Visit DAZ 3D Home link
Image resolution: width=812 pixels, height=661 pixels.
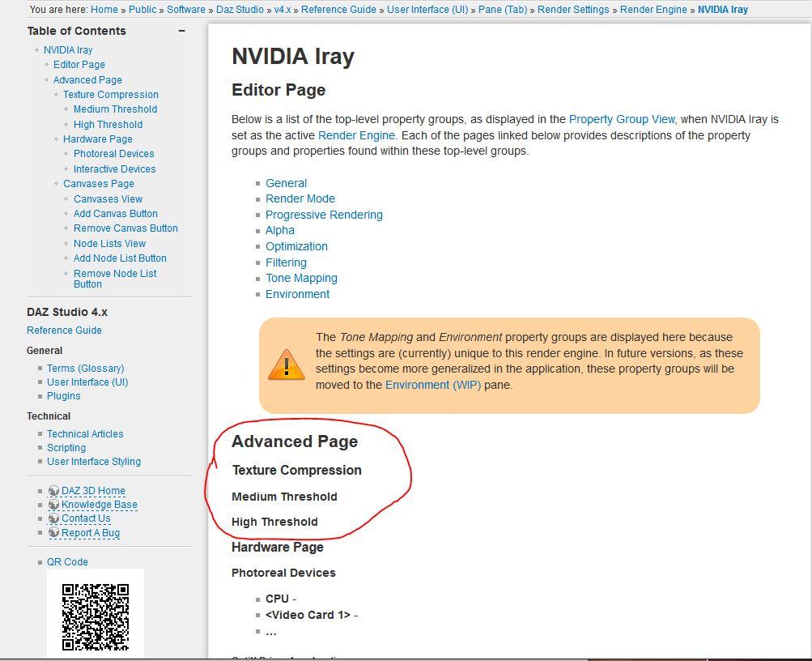[93, 491]
